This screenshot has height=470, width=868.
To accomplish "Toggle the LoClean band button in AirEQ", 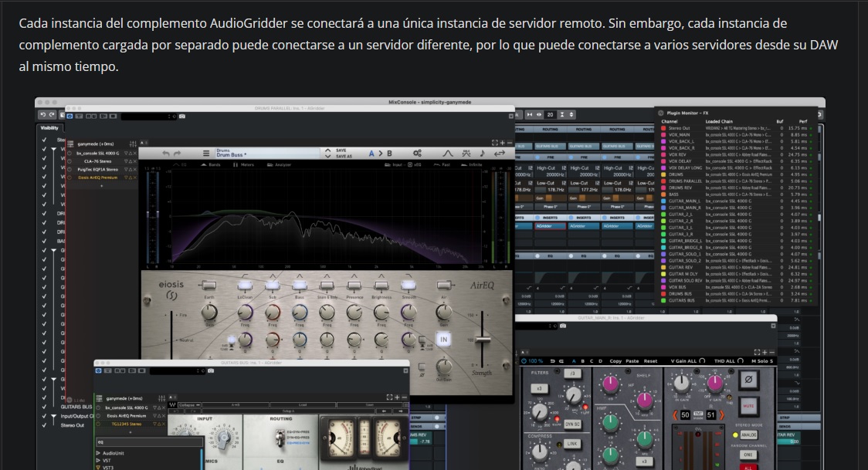I will 245,286.
